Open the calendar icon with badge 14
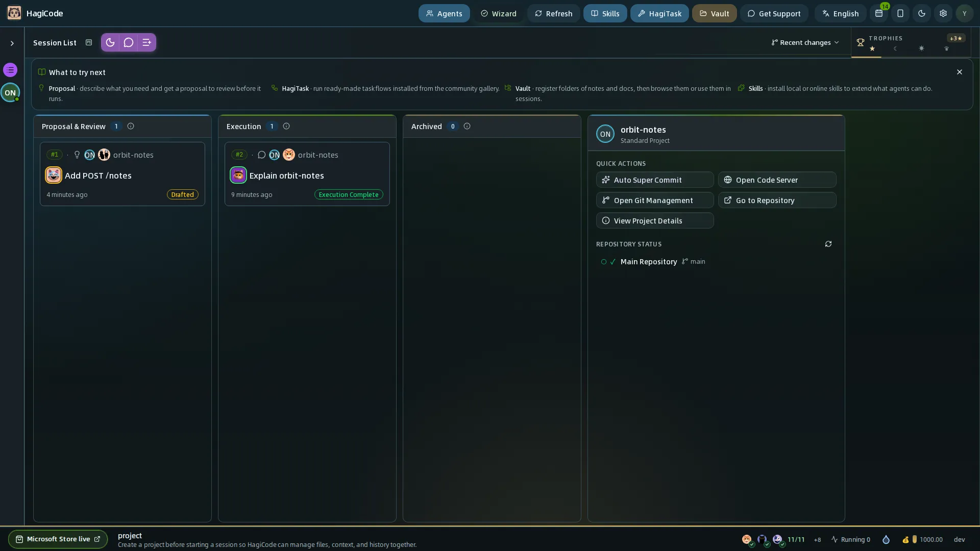This screenshot has width=980, height=551. point(879,13)
